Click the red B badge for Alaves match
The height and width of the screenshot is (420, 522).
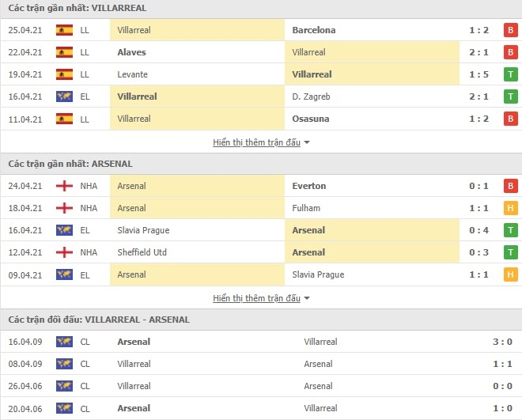tap(510, 52)
